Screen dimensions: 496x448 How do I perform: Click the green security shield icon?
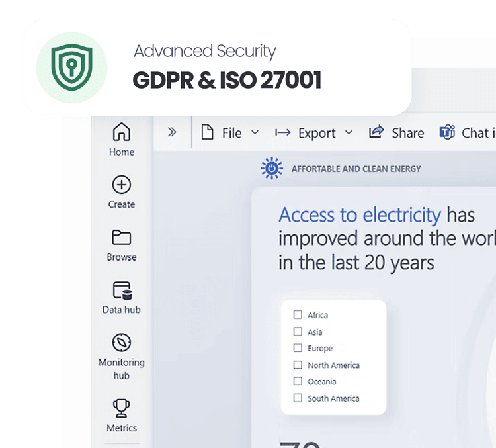[71, 67]
